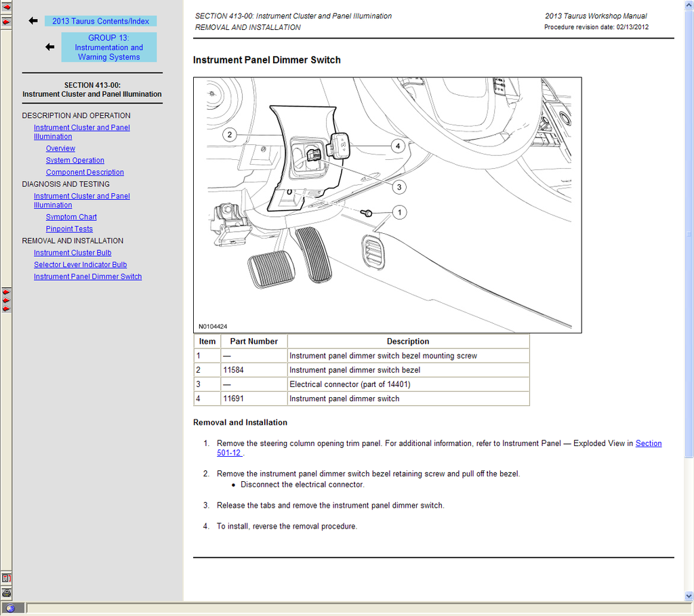
Task: Go to GROUP 13 Instrumentation and Warning Systems
Action: tap(108, 47)
